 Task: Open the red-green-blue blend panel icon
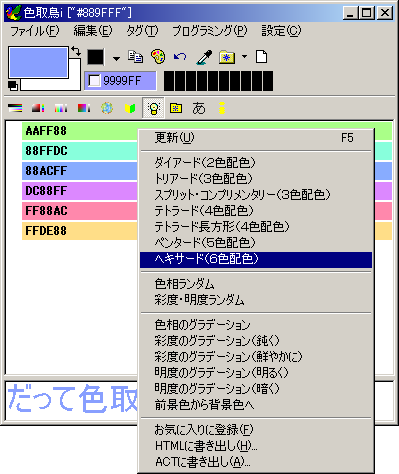(84, 108)
